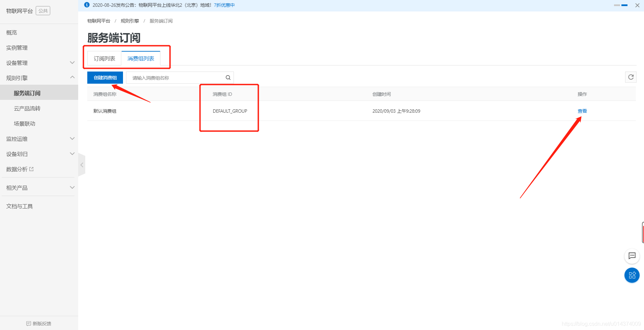Click the 公共 instance tag
This screenshot has width=644, height=330.
43,11
